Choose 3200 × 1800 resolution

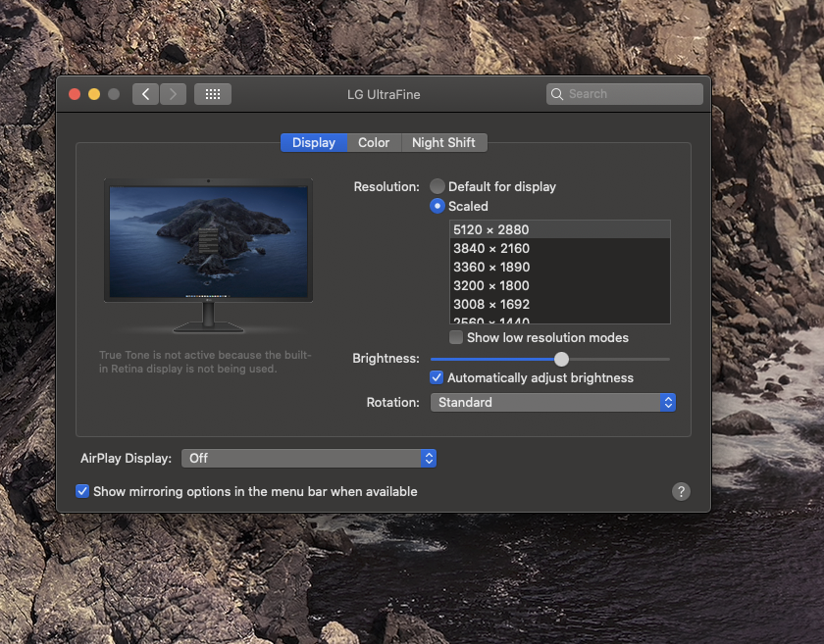point(560,285)
